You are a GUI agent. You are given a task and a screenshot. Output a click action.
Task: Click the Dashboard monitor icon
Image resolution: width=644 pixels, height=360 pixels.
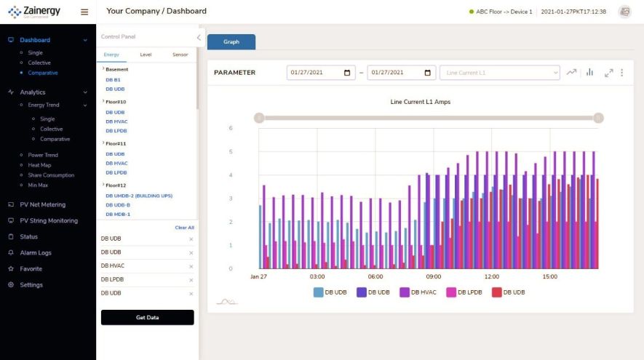(x=11, y=40)
